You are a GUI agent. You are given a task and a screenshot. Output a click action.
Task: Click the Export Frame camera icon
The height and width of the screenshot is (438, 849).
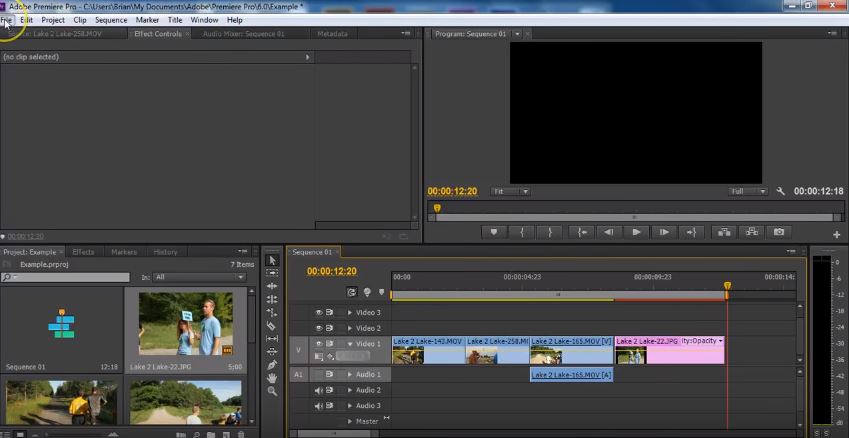click(x=779, y=232)
